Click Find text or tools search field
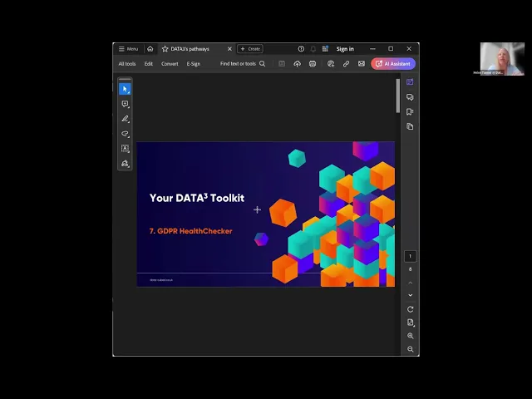The width and height of the screenshot is (532, 399). [x=243, y=64]
